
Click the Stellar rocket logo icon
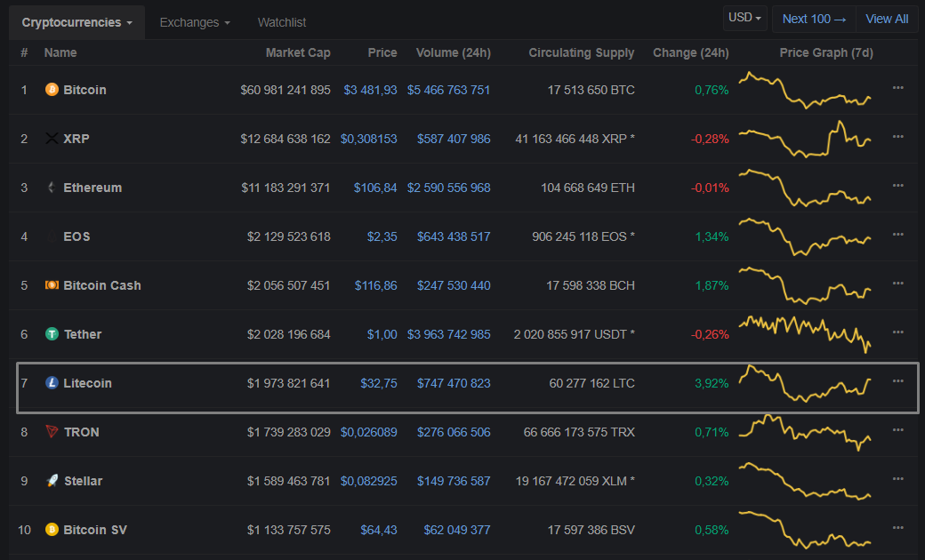(52, 481)
